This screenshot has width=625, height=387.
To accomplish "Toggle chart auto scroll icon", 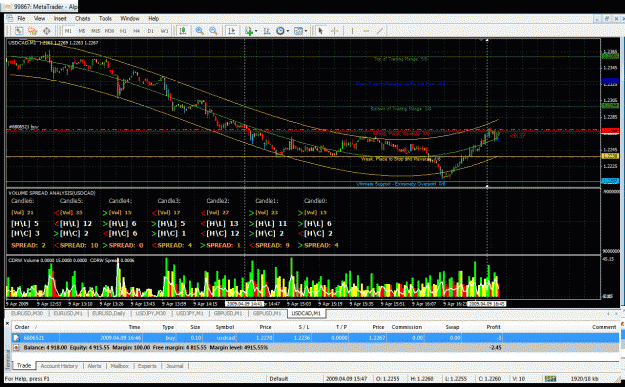I will coord(231,31).
